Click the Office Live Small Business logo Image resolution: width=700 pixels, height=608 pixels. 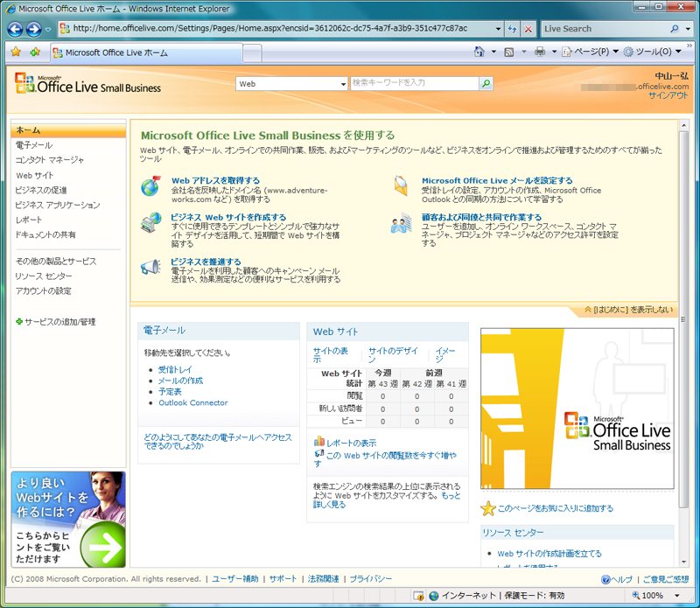pos(87,83)
